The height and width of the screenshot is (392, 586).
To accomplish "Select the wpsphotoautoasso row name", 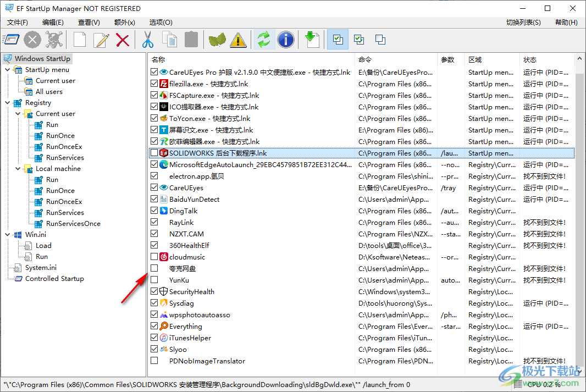I will [200, 314].
